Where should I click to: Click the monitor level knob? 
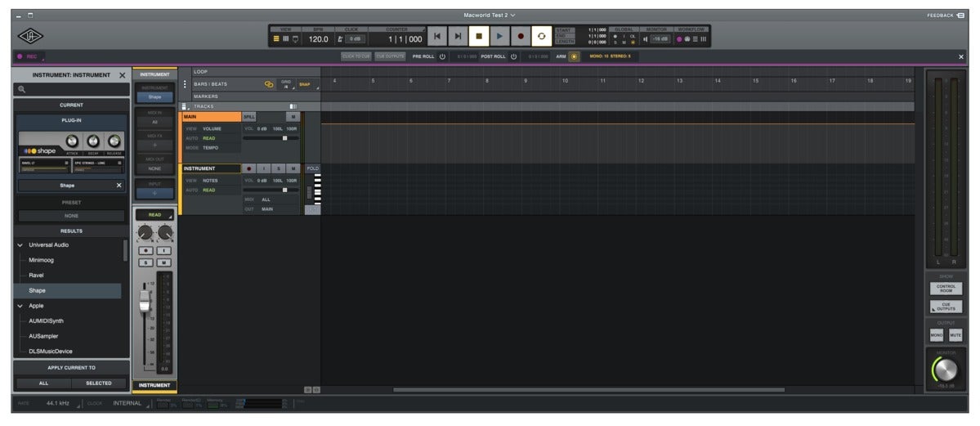946,370
